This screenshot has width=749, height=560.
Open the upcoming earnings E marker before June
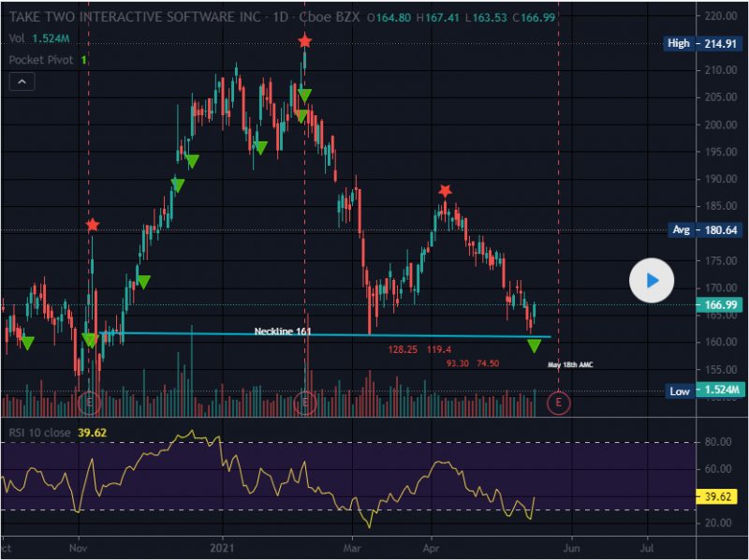pyautogui.click(x=558, y=403)
